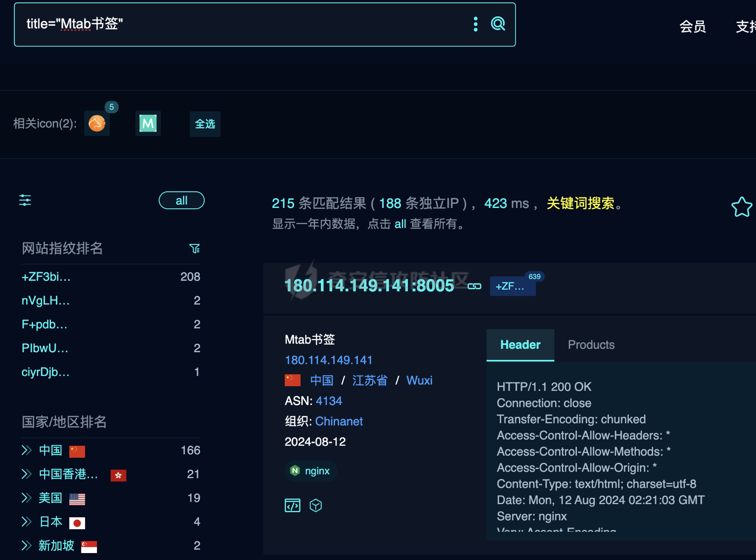Select the PIbwU... fingerprint entry

(45, 348)
